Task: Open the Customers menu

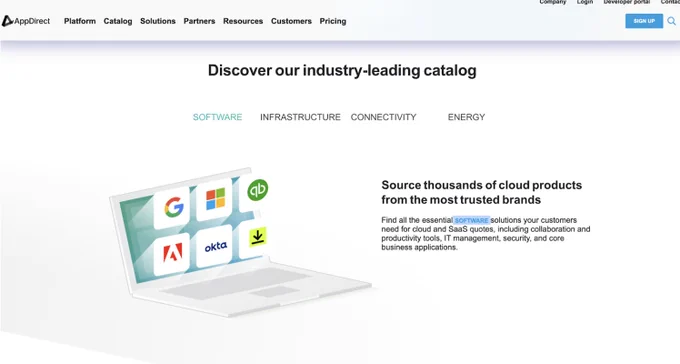Action: point(291,21)
